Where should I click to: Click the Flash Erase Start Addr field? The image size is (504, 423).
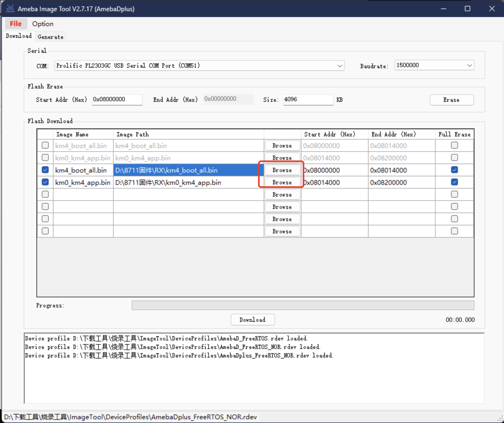click(117, 100)
